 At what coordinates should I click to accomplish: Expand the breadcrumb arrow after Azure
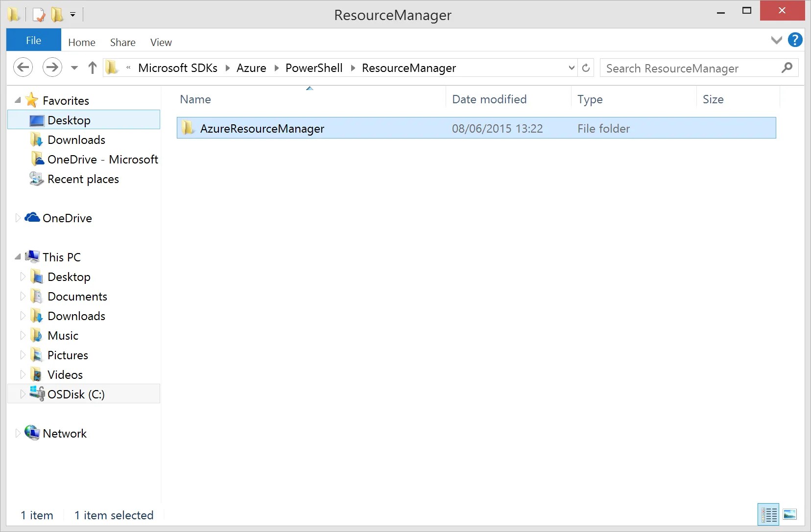coord(276,68)
